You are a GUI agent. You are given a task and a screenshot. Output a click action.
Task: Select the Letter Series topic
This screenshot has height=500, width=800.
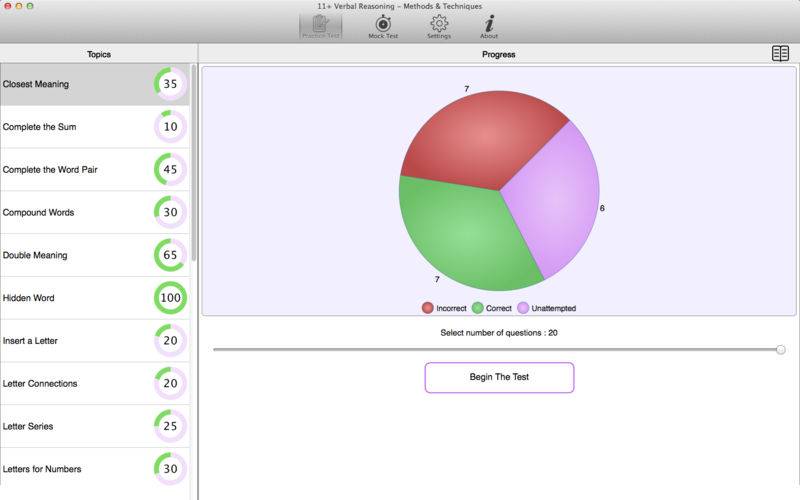[x=95, y=427]
